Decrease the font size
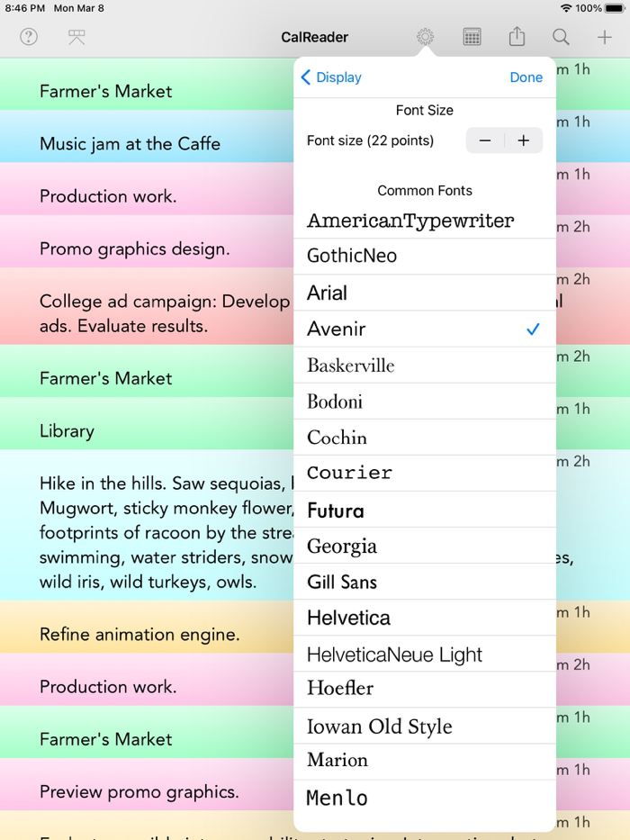630x840 pixels. (x=485, y=140)
